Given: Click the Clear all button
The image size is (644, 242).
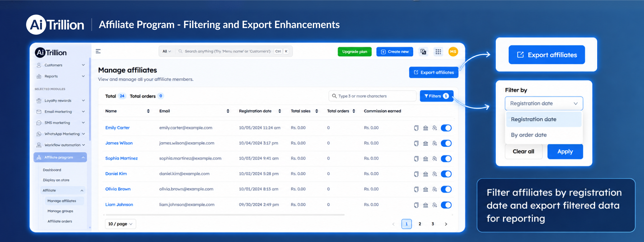Looking at the screenshot, I should [x=524, y=152].
